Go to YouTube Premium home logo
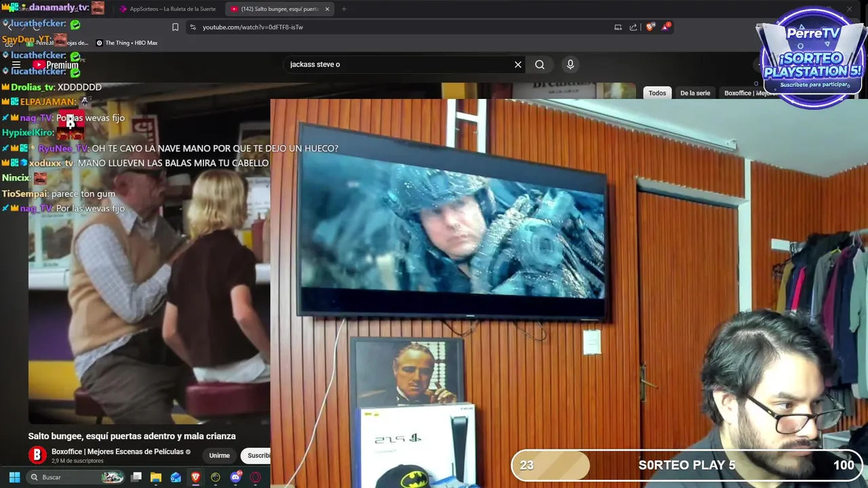868x488 pixels. click(x=56, y=65)
